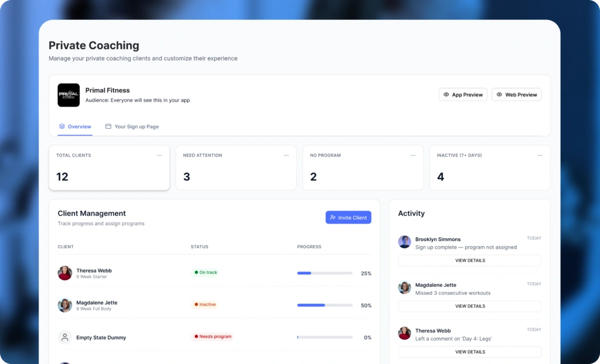Click Magdalene Jette's avatar in Activity

point(404,287)
